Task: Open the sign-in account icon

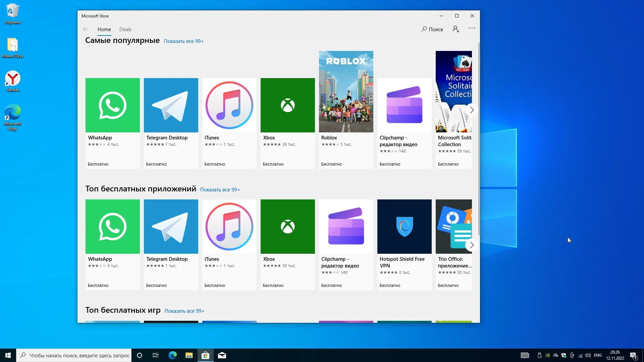Action: tap(455, 29)
